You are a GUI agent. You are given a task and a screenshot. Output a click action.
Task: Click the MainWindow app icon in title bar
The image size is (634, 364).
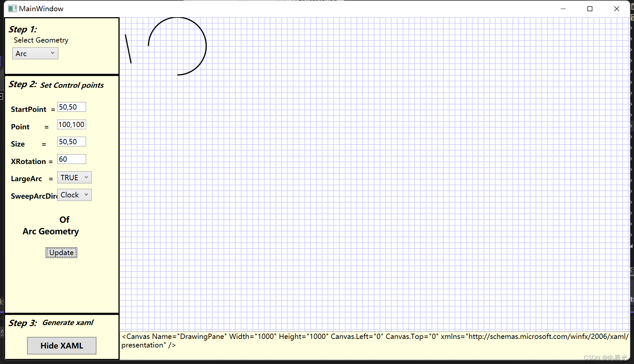pyautogui.click(x=12, y=9)
